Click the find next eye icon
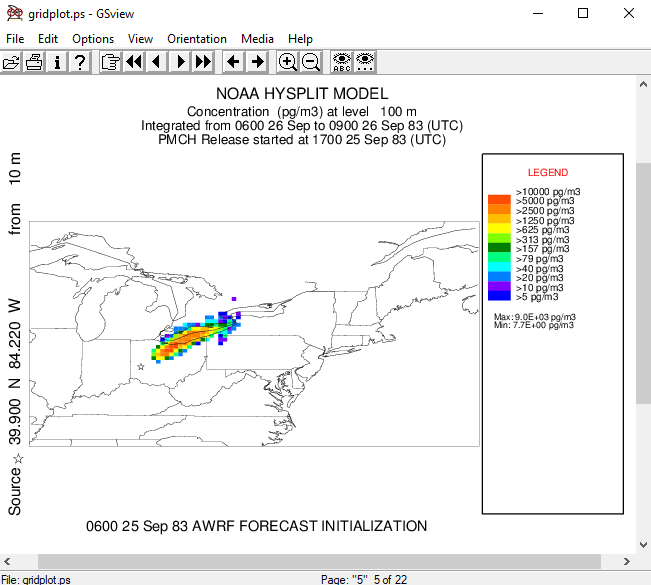The width and height of the screenshot is (651, 585). pyautogui.click(x=365, y=62)
